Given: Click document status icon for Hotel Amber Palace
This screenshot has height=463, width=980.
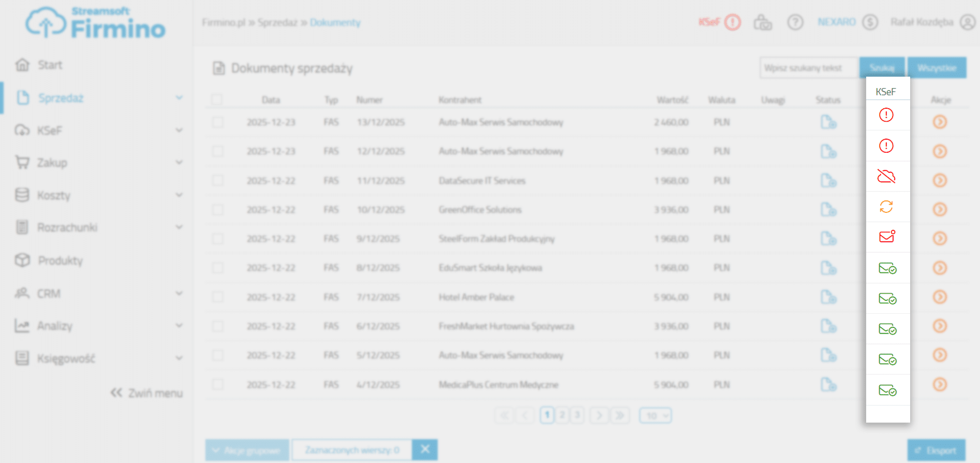Looking at the screenshot, I should (x=828, y=297).
